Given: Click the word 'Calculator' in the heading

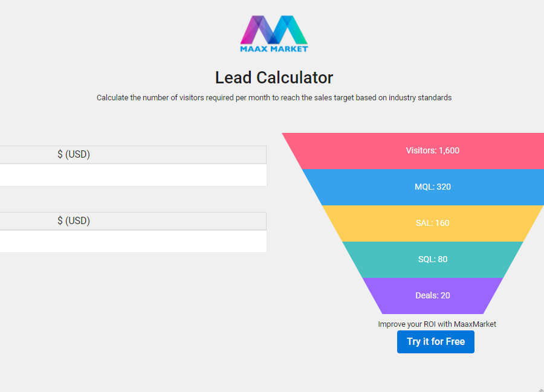Looking at the screenshot, I should click(x=294, y=78).
